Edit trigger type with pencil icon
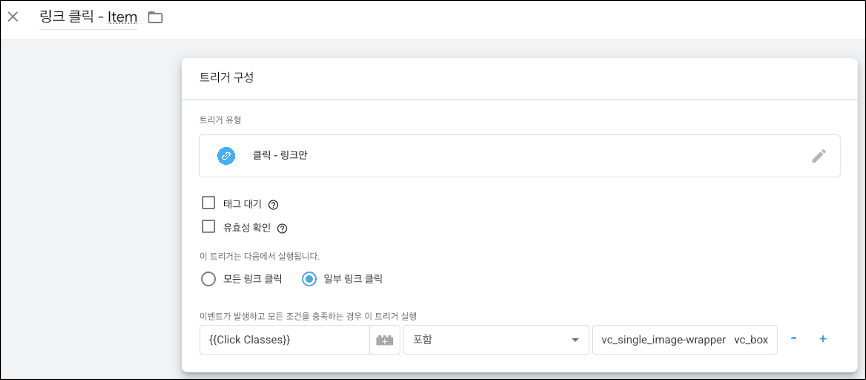Viewport: 866px width, 380px height. coord(819,156)
